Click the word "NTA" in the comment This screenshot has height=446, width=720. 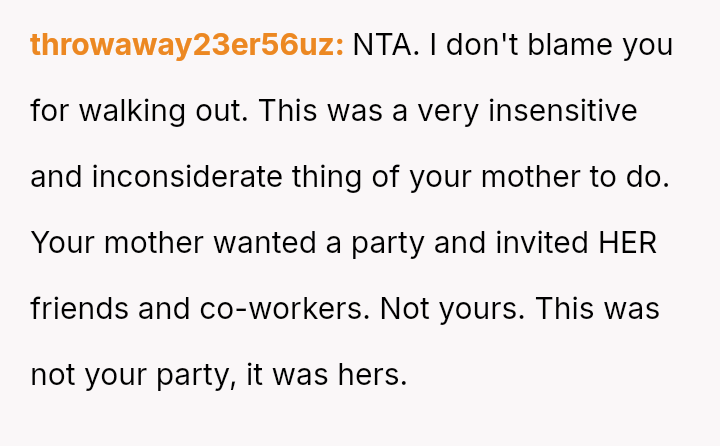386,45
